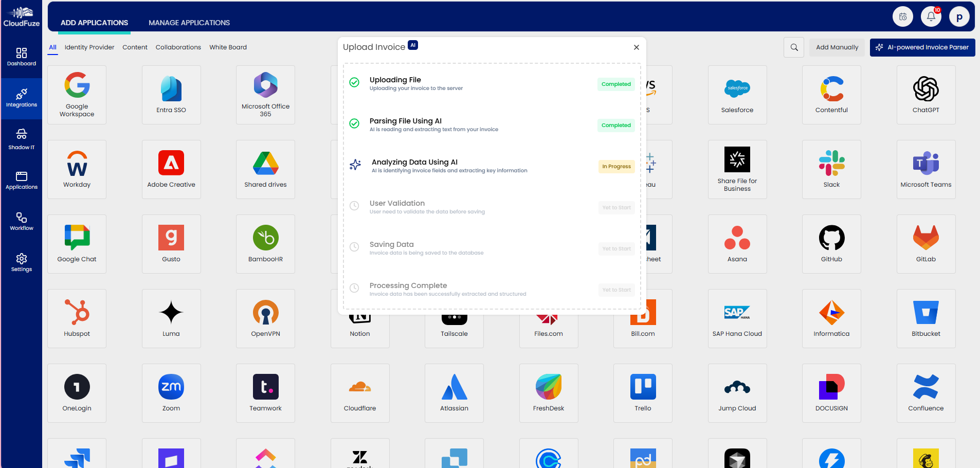980x468 pixels.
Task: Select the White Board filter tab
Action: [228, 47]
